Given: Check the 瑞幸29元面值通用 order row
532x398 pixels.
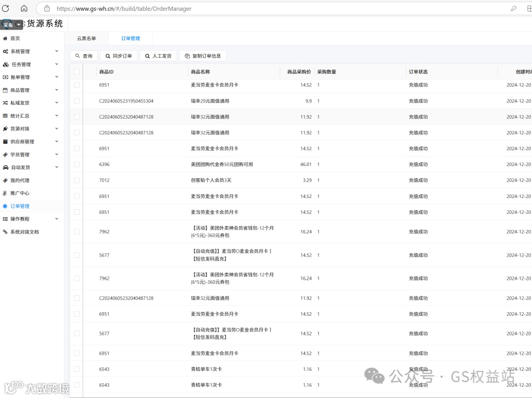Looking at the screenshot, I should tap(77, 101).
